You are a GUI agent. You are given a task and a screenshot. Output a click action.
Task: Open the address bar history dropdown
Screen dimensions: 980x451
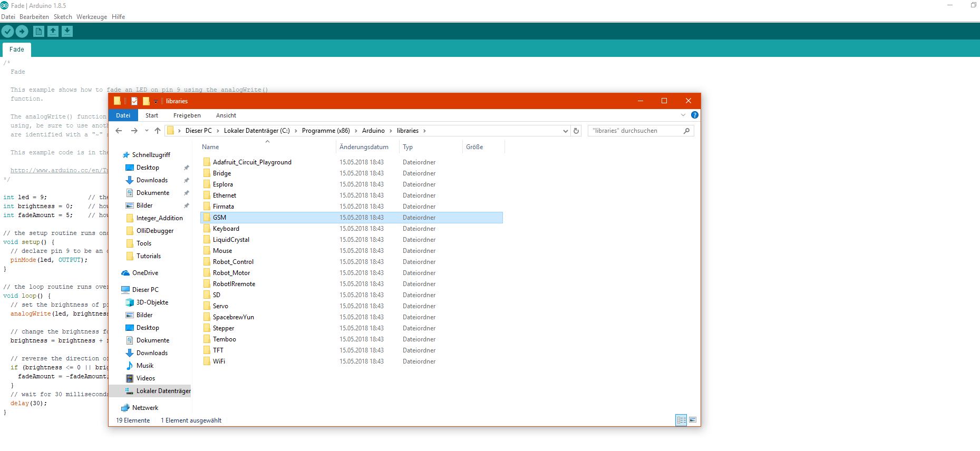[x=566, y=131]
